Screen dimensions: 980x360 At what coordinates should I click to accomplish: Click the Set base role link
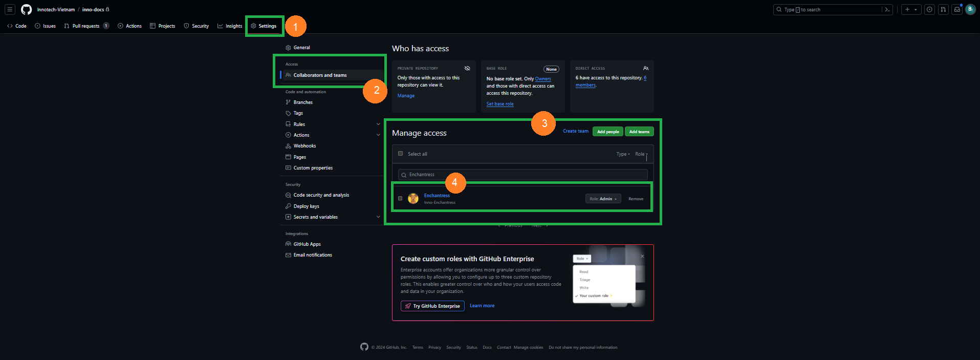500,104
